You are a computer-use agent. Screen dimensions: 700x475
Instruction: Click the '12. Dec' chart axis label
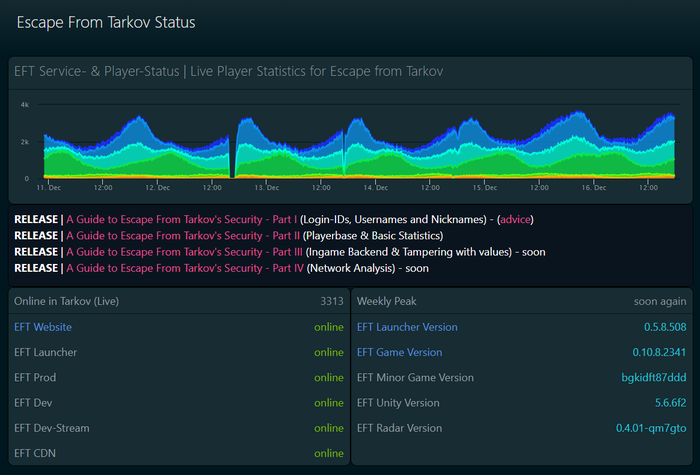[158, 188]
